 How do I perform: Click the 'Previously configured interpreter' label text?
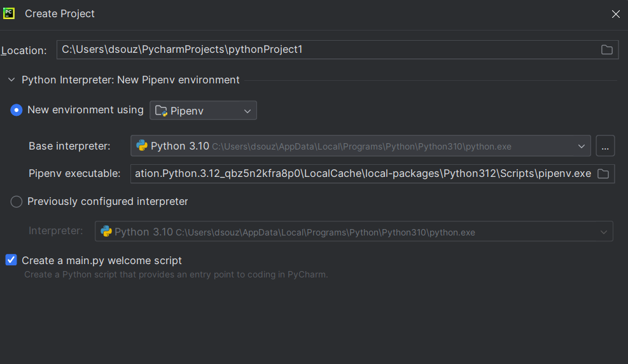108,202
